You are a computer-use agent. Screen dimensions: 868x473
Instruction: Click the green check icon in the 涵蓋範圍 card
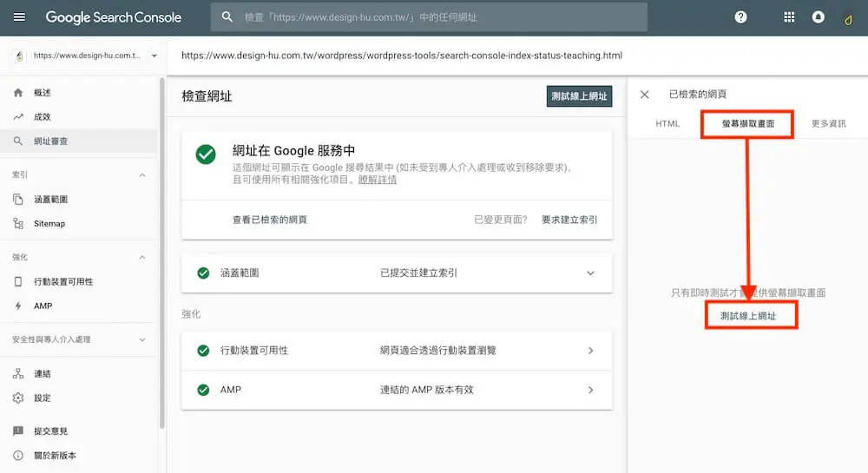(x=203, y=273)
